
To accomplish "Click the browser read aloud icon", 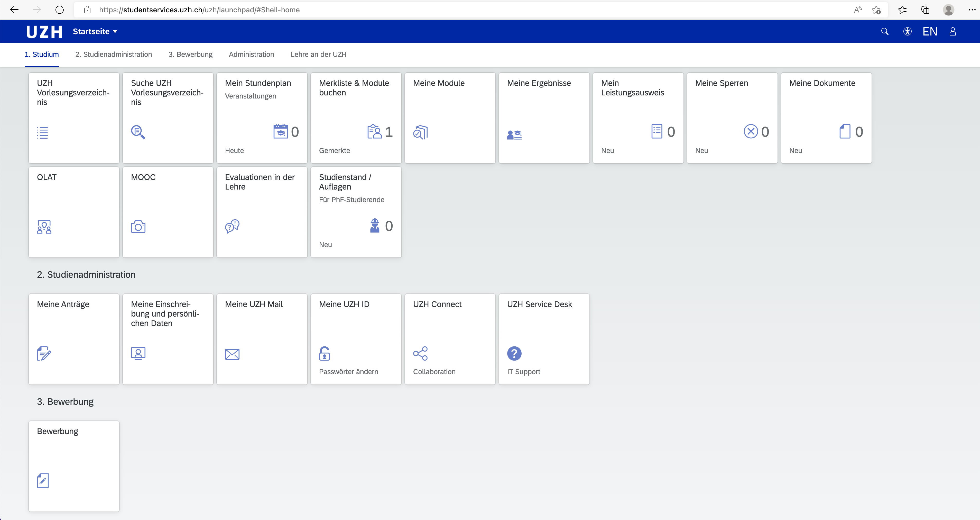I will pyautogui.click(x=857, y=10).
